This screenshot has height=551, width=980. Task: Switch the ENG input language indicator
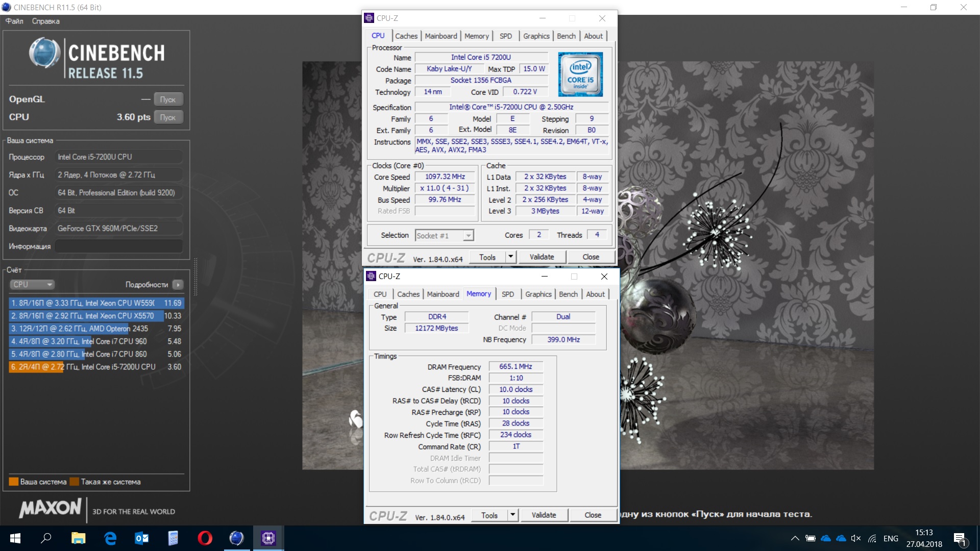891,538
